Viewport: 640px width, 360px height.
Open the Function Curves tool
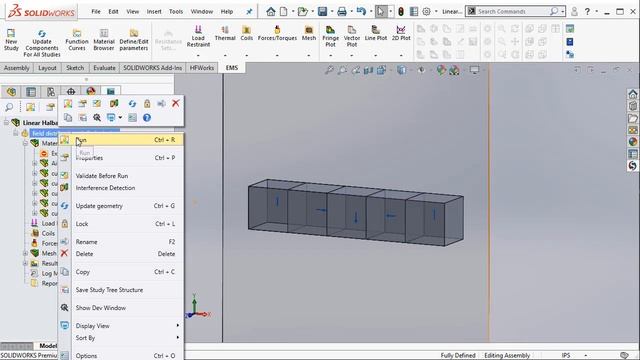click(77, 39)
